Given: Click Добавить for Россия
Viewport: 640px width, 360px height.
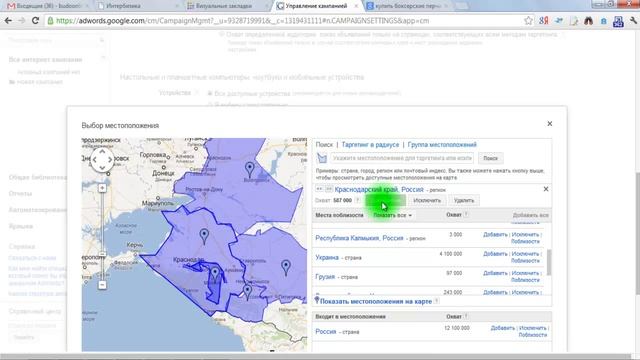Looking at the screenshot, I should 502,328.
